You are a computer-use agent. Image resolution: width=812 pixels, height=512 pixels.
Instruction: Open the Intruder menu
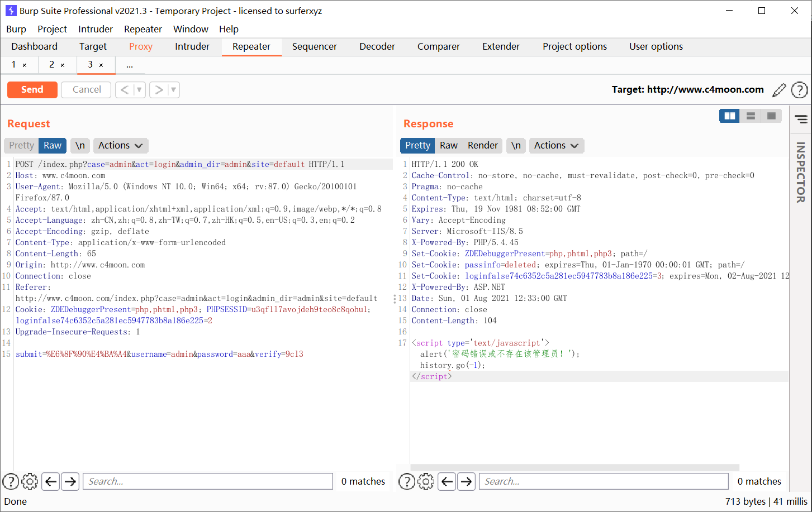96,29
